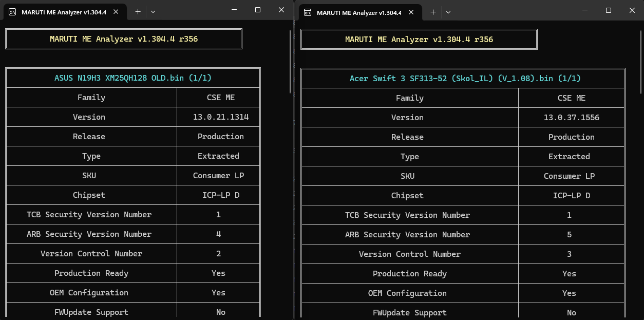Click version value 13.0.21.1314
Viewport: 644px width, 320px height.
coord(220,117)
